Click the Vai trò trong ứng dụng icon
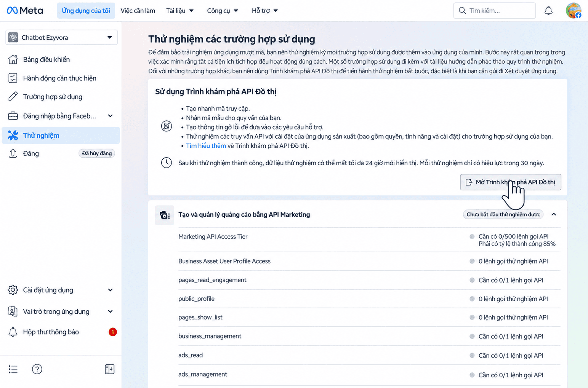Viewport: 588px width, 388px height. [13, 311]
